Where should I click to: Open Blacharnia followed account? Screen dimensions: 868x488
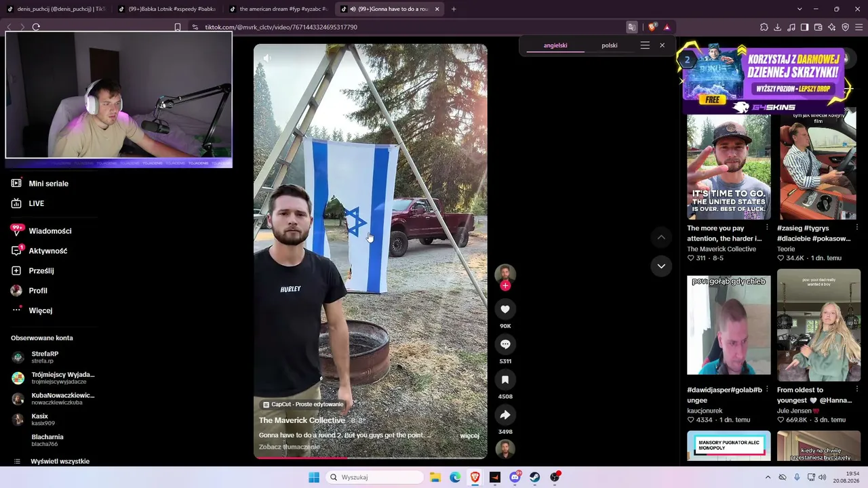click(x=47, y=440)
